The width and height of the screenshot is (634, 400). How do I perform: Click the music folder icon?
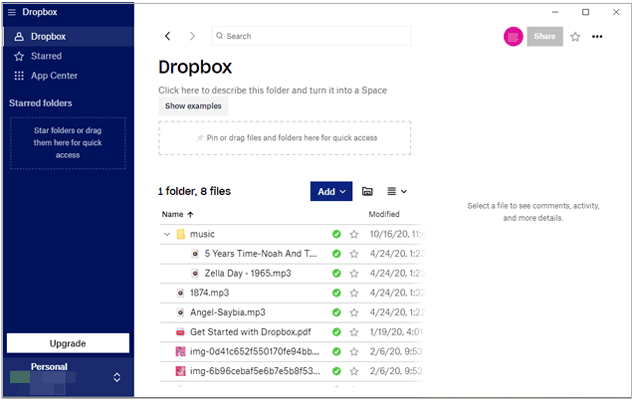(181, 234)
